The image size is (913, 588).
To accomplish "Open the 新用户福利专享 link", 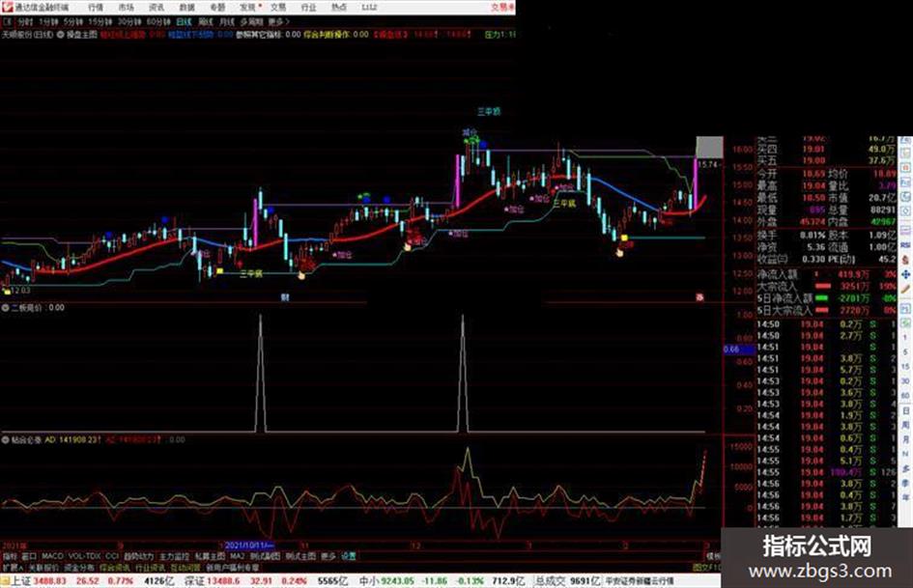I will 232,567.
